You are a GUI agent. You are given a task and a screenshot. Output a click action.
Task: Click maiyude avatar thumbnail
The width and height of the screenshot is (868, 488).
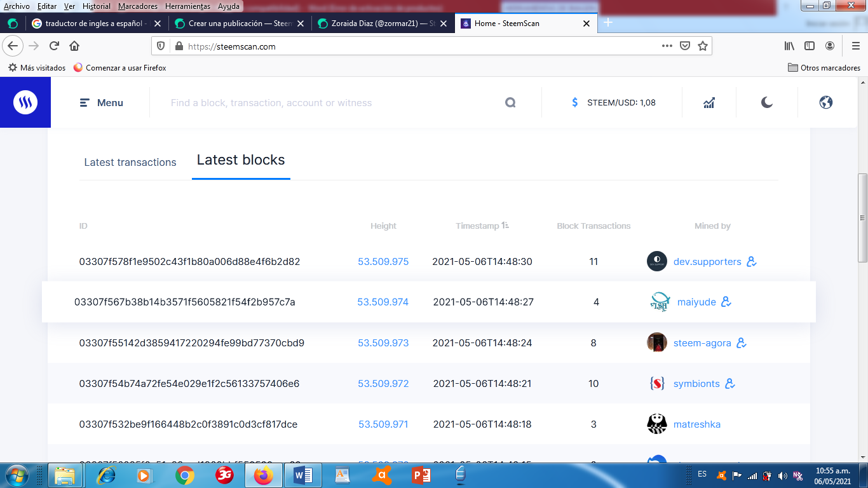[x=660, y=302]
